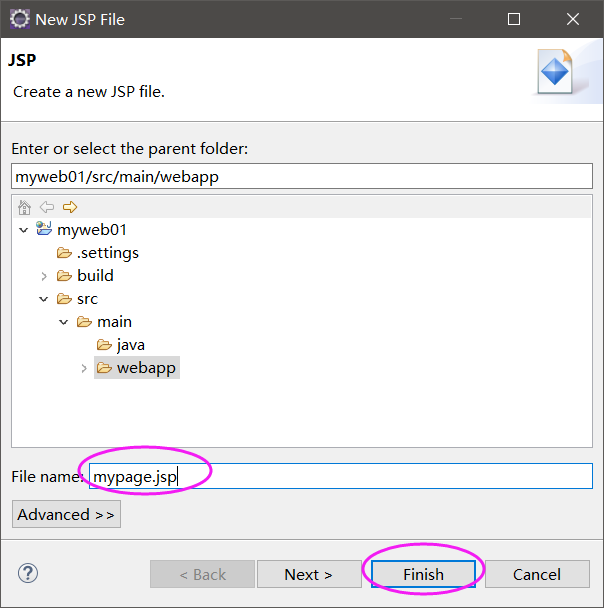Select the webapp folder label
This screenshot has height=608, width=604.
click(146, 368)
